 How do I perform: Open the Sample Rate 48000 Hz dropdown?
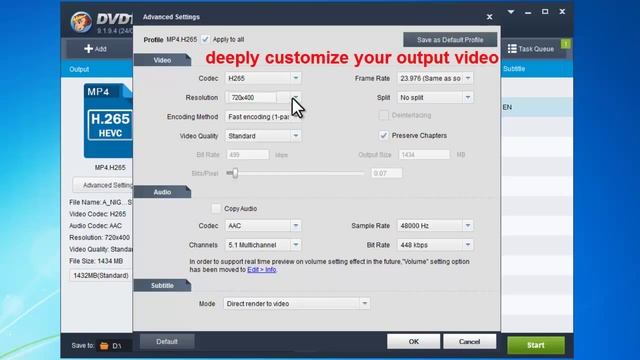(x=435, y=226)
